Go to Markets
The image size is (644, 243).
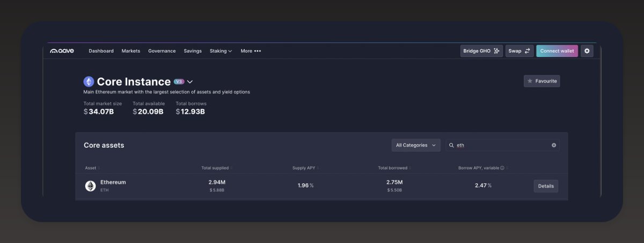point(130,51)
